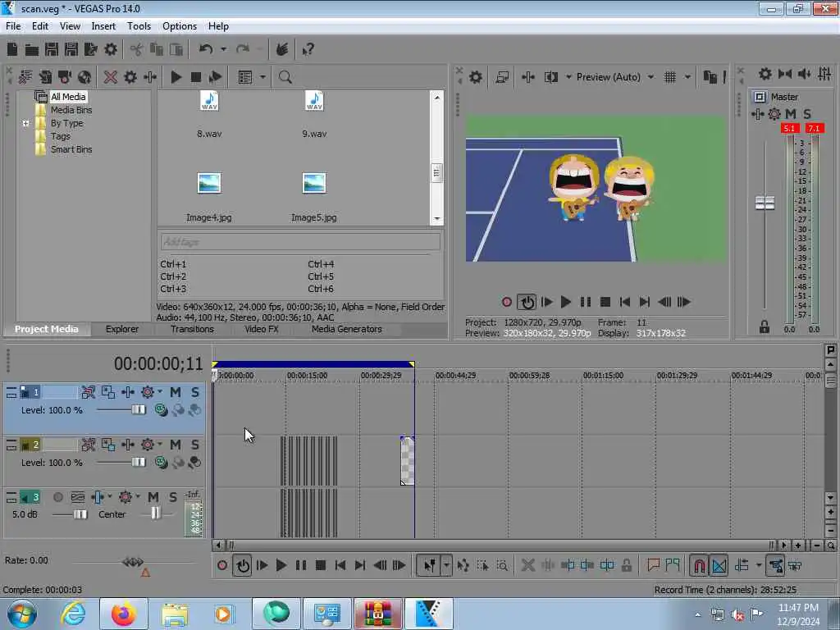840x630 pixels.
Task: Open Internet Explorer from the taskbar
Action: click(x=73, y=614)
